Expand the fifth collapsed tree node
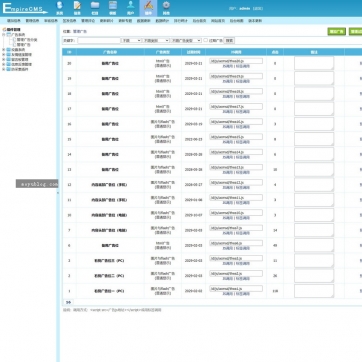 point(4,64)
